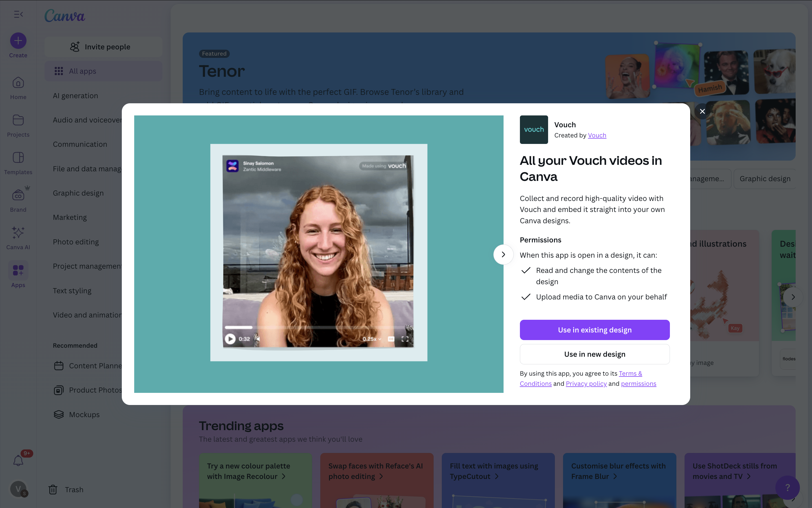812x508 pixels.
Task: Click the All apps grid icon
Action: (59, 71)
